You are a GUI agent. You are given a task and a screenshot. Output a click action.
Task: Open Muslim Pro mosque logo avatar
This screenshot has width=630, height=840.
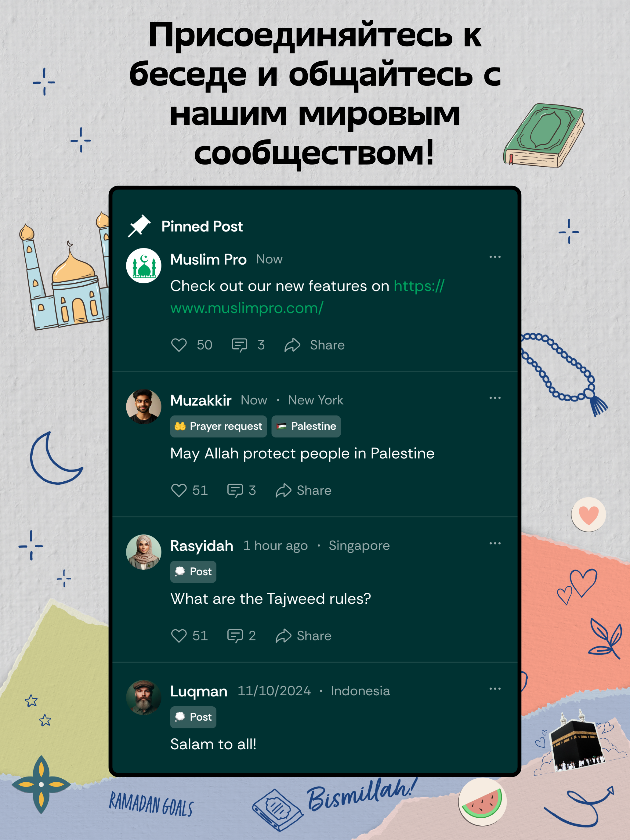click(x=143, y=266)
